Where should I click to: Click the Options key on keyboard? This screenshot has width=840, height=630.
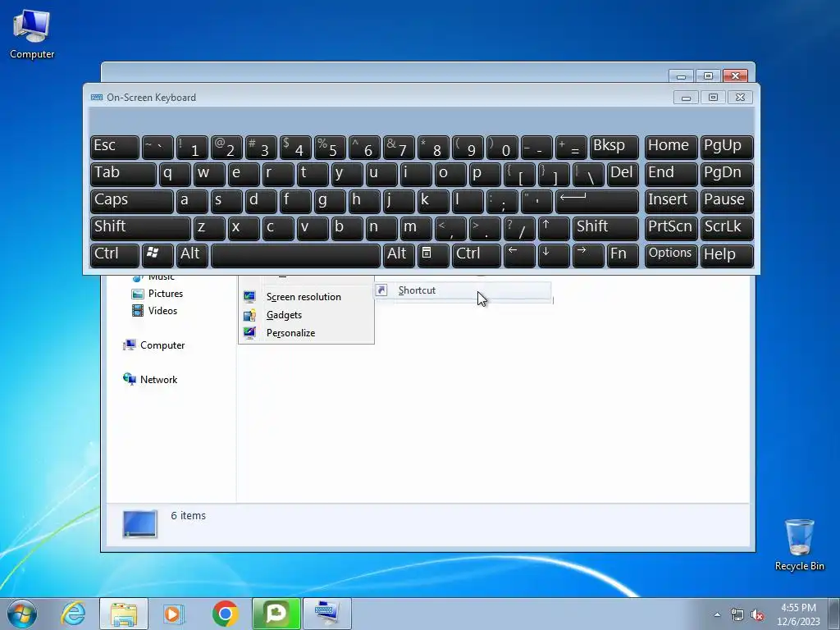671,256
